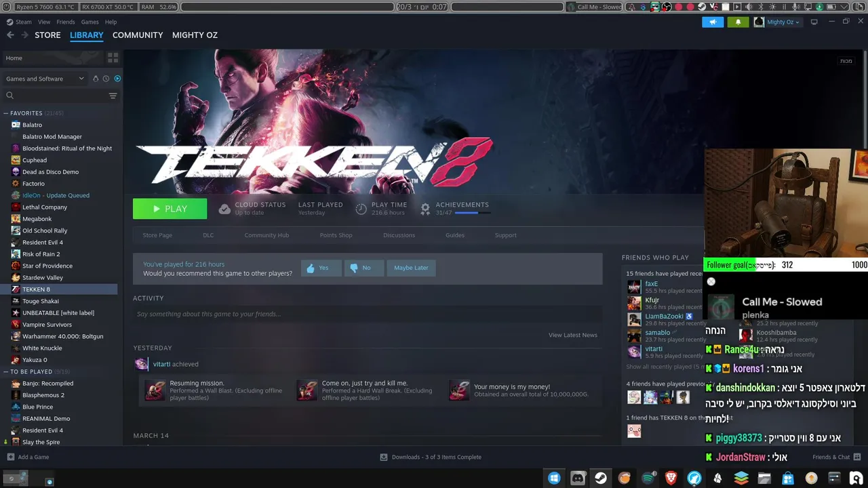Click the microphone icon in the system tray
This screenshot has width=868, height=488.
(x=795, y=7)
